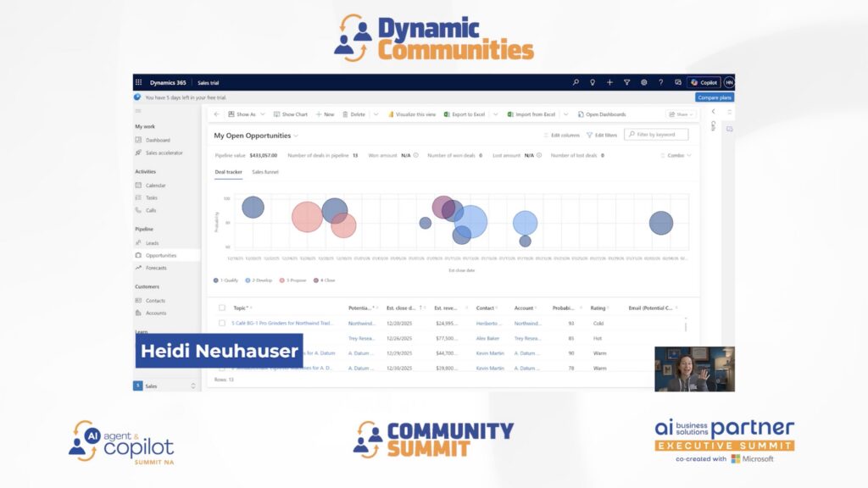Open the settings gear in header

click(643, 82)
